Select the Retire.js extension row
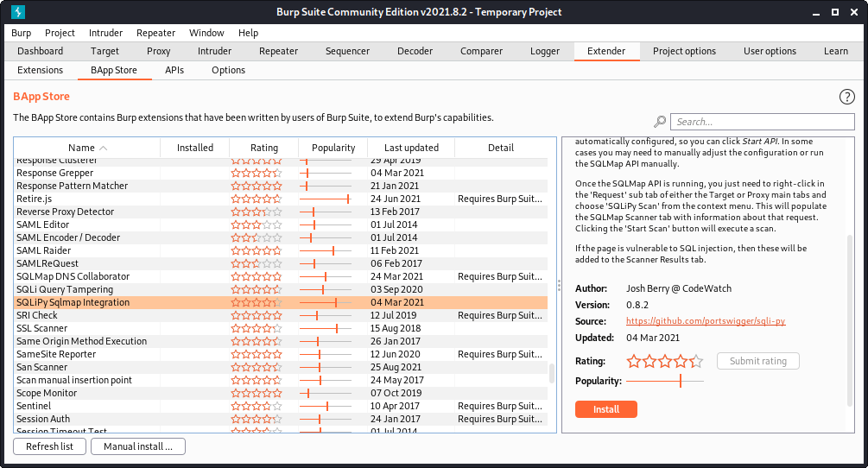The width and height of the screenshot is (868, 468). pyautogui.click(x=281, y=199)
